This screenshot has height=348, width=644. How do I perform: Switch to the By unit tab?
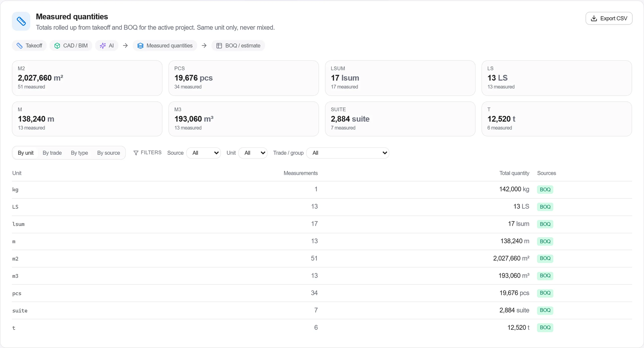pos(26,153)
